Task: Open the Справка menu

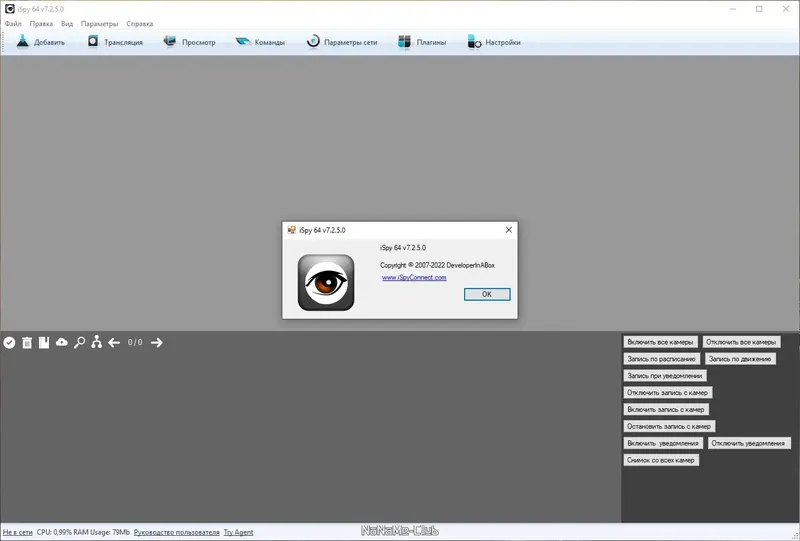Action: tap(140, 24)
